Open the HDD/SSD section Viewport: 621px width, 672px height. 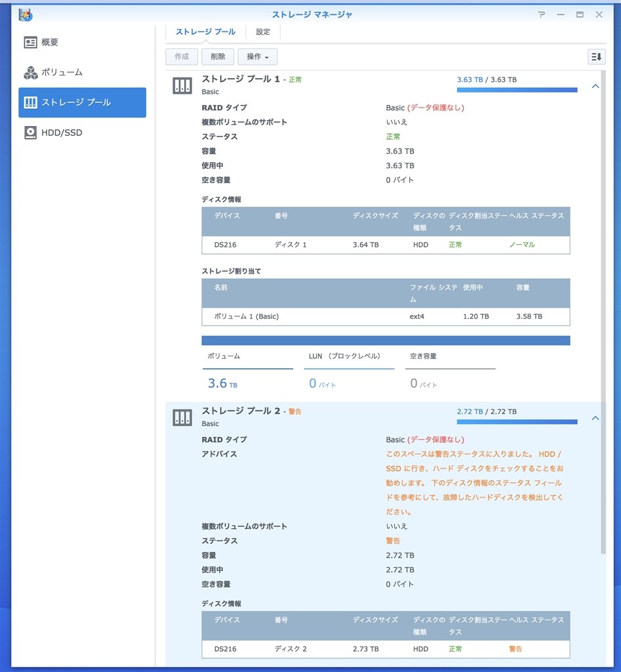tap(82, 133)
